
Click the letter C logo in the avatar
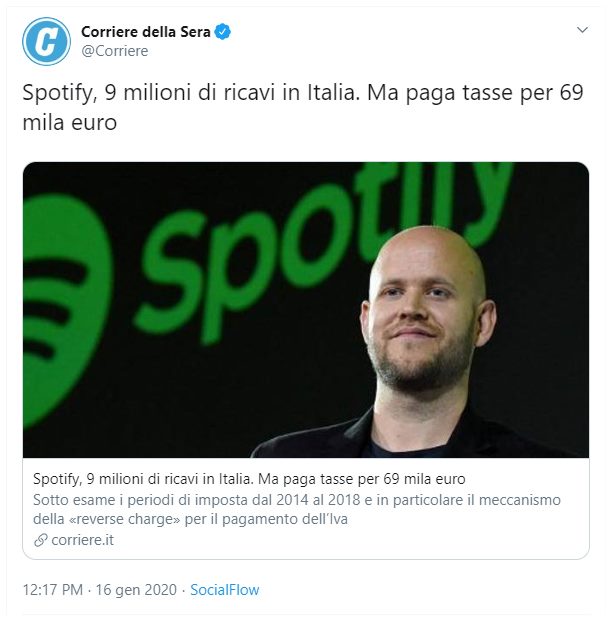click(46, 42)
